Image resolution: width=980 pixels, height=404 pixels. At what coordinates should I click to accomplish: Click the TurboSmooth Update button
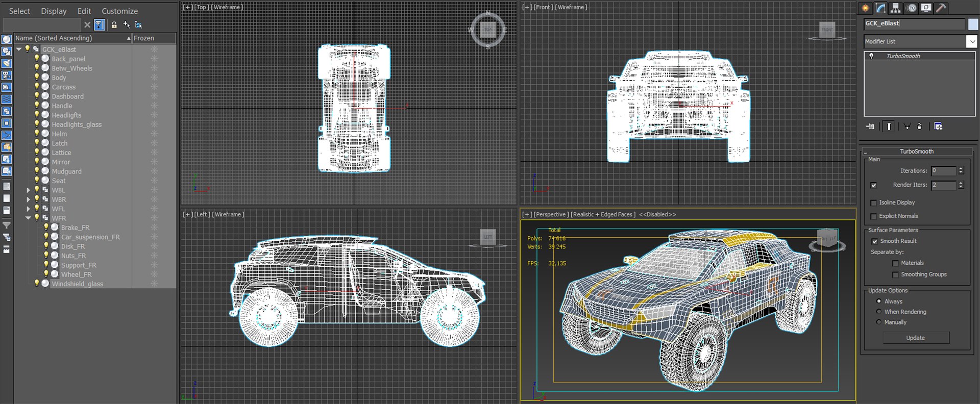(x=916, y=338)
